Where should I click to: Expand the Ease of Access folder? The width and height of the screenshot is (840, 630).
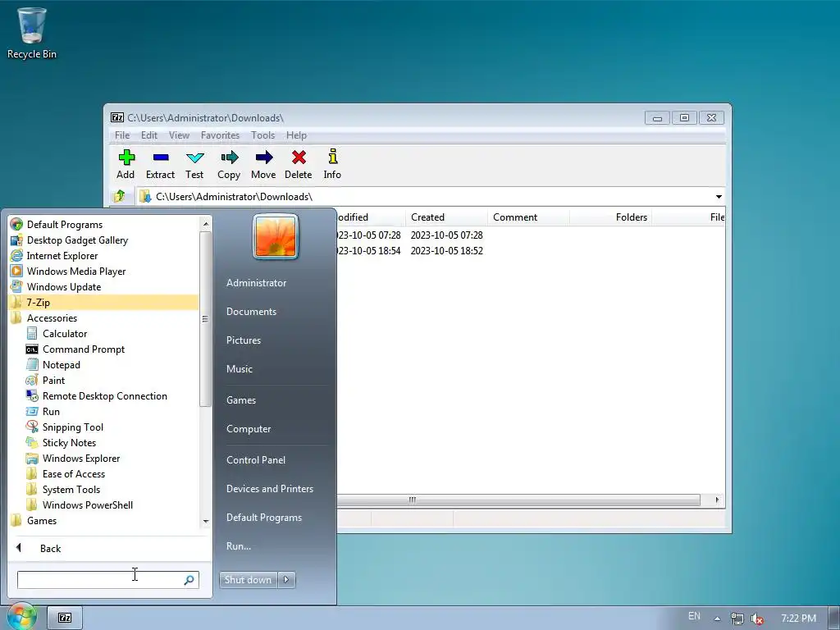(73, 473)
